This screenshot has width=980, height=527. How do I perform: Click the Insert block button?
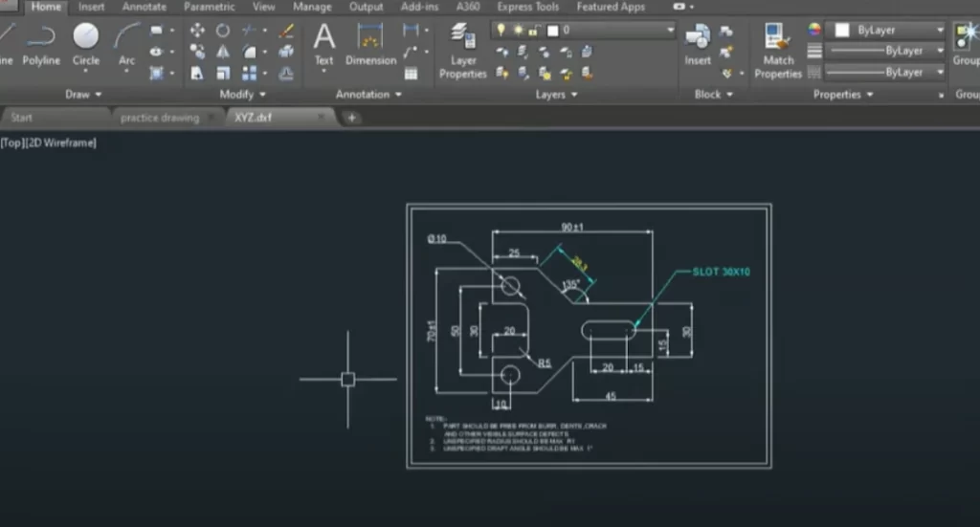(698, 44)
